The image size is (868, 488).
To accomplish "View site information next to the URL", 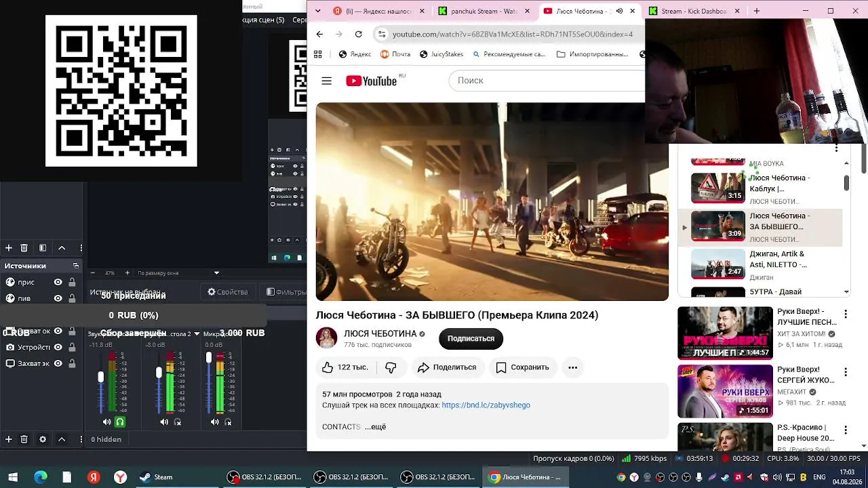I will pyautogui.click(x=382, y=34).
